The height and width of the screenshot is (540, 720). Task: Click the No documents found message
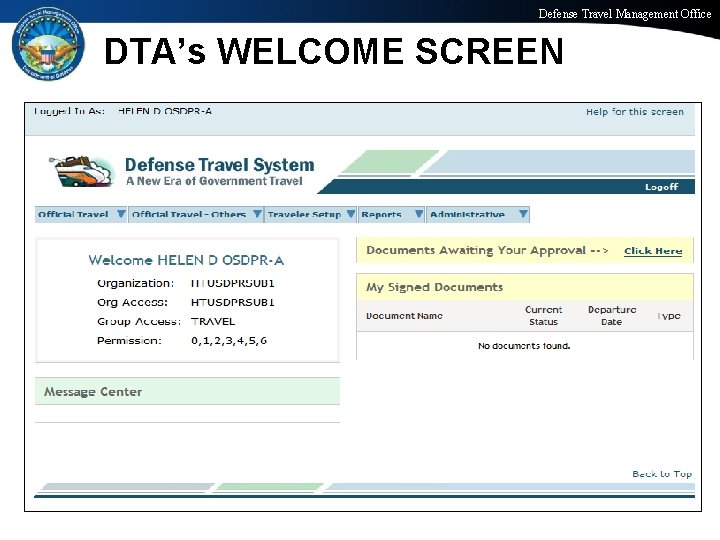point(524,346)
